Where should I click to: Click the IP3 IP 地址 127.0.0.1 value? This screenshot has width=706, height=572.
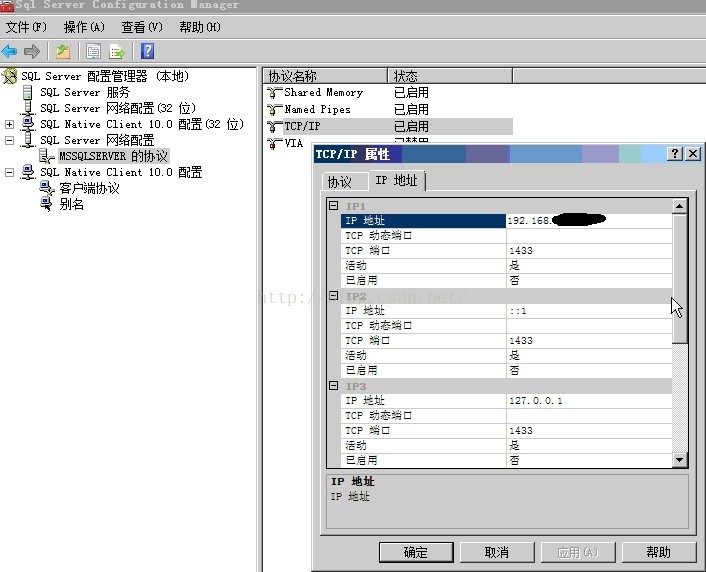[589, 401]
